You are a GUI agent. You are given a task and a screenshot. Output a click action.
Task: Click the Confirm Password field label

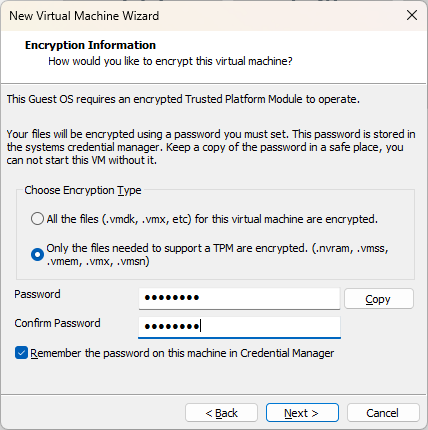pyautogui.click(x=57, y=323)
